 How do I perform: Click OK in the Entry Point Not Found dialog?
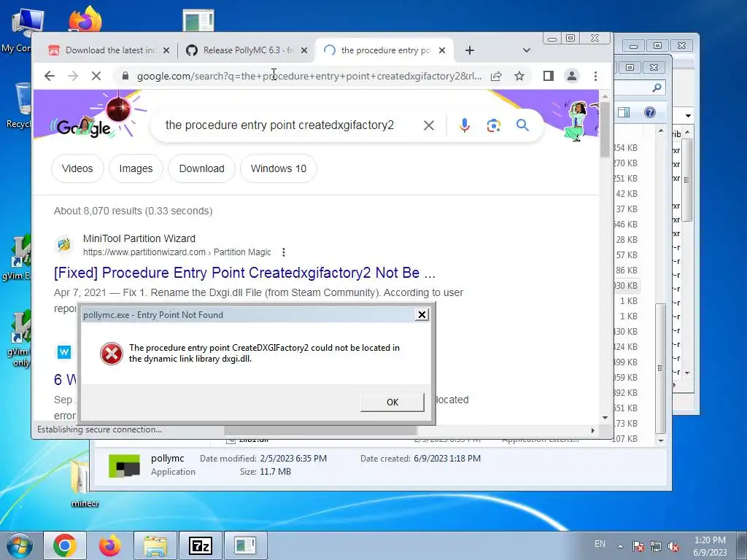click(x=392, y=402)
